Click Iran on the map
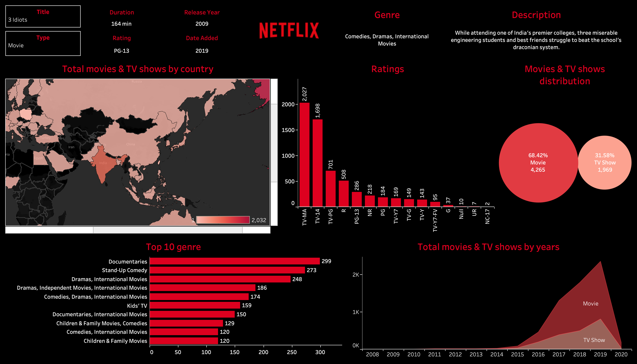This screenshot has width=637, height=364. 71,147
